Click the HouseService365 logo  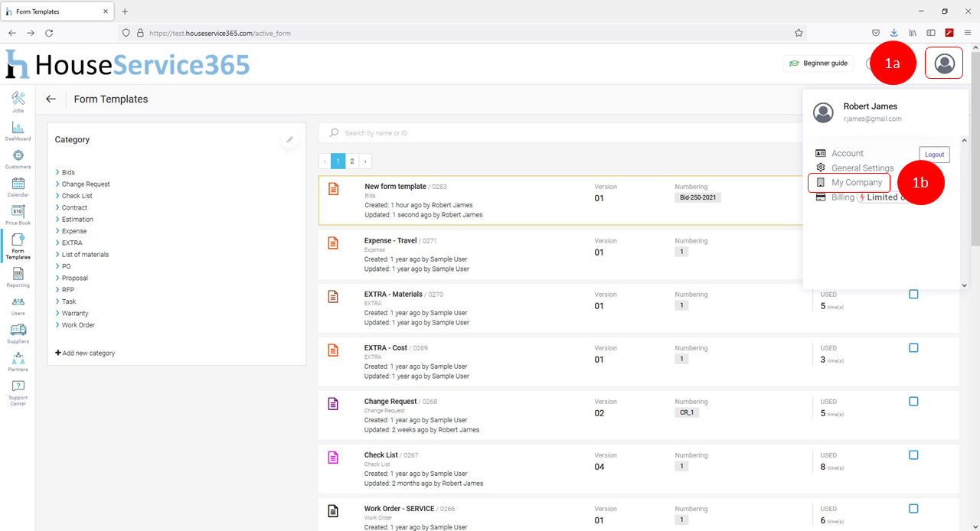(128, 64)
